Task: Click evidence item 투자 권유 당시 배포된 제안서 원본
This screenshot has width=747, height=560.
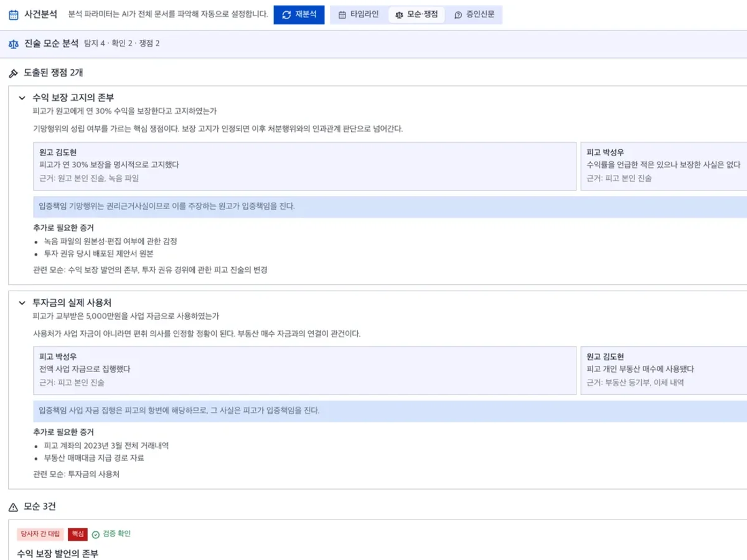Action: pyautogui.click(x=98, y=254)
